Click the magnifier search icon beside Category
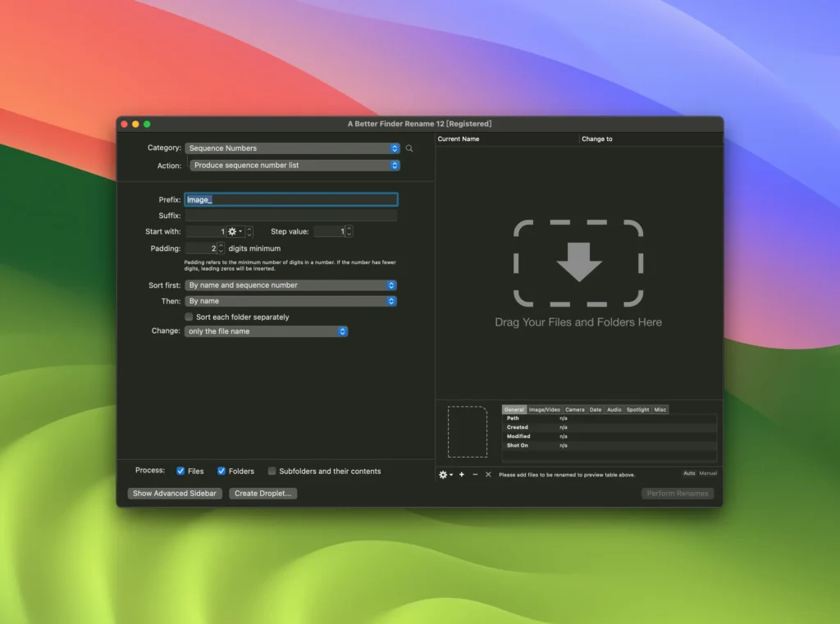The width and height of the screenshot is (840, 624). [x=409, y=148]
